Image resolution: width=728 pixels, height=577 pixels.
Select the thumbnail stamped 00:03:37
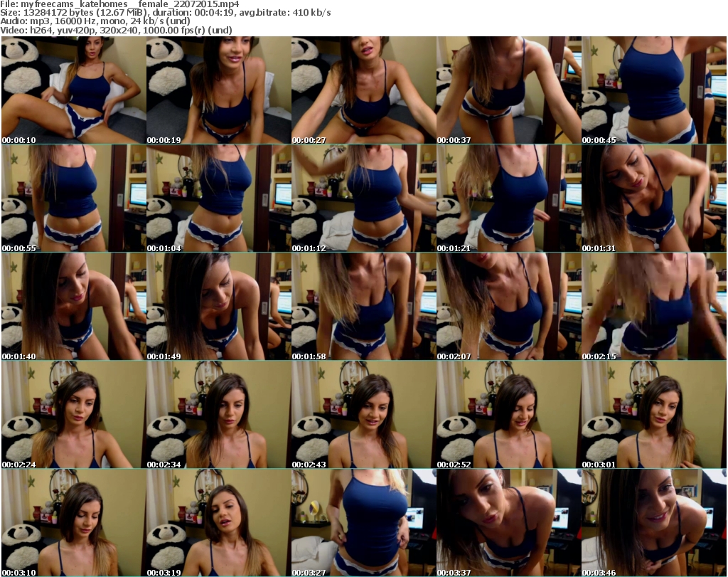[509, 523]
